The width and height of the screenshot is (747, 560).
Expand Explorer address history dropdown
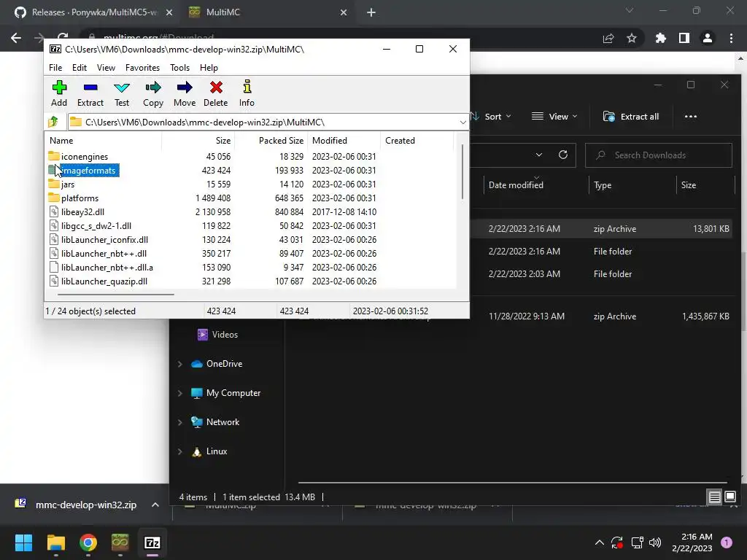pos(539,155)
